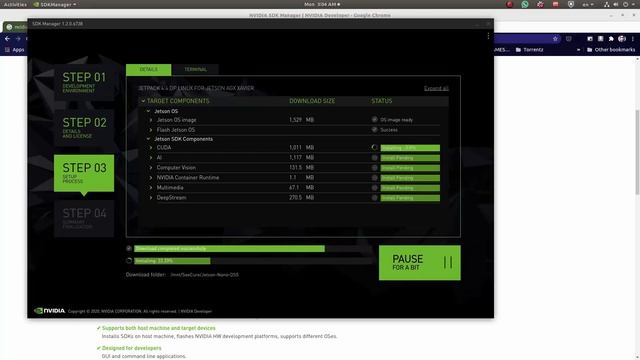Click the DOWNLOAD SIZE column header

click(x=312, y=101)
